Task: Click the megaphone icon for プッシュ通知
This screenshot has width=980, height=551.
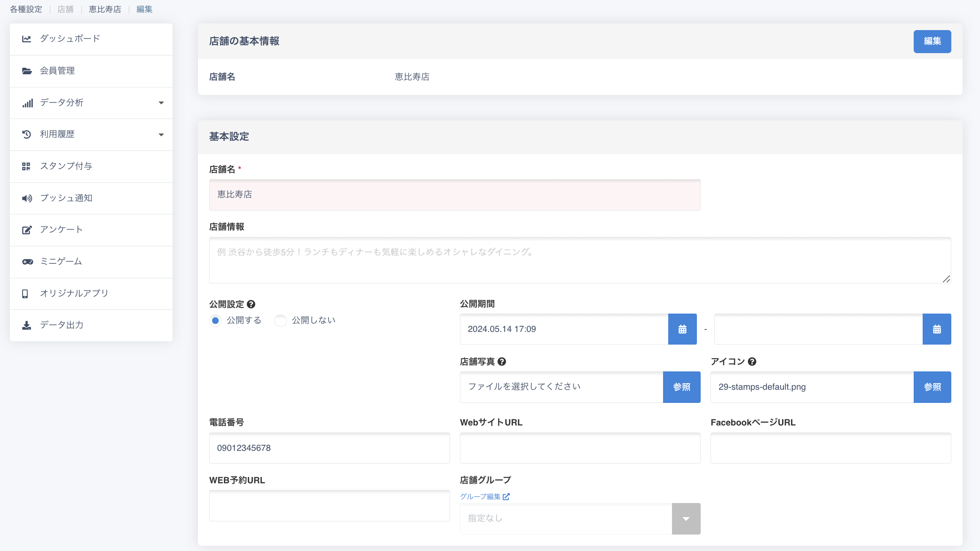Action: [27, 198]
